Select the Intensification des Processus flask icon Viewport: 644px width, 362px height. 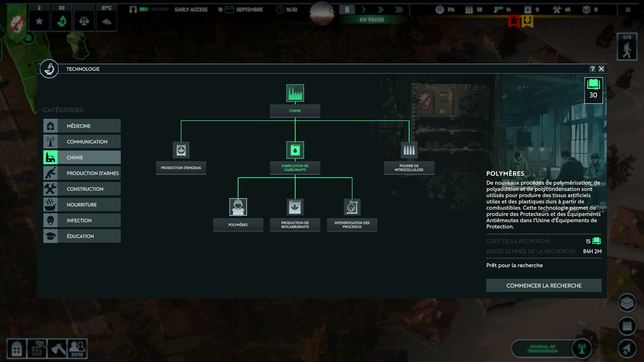click(x=352, y=207)
